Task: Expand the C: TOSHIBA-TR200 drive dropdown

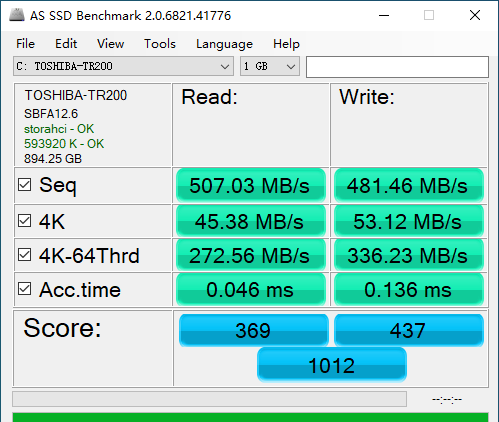Action: coord(123,66)
